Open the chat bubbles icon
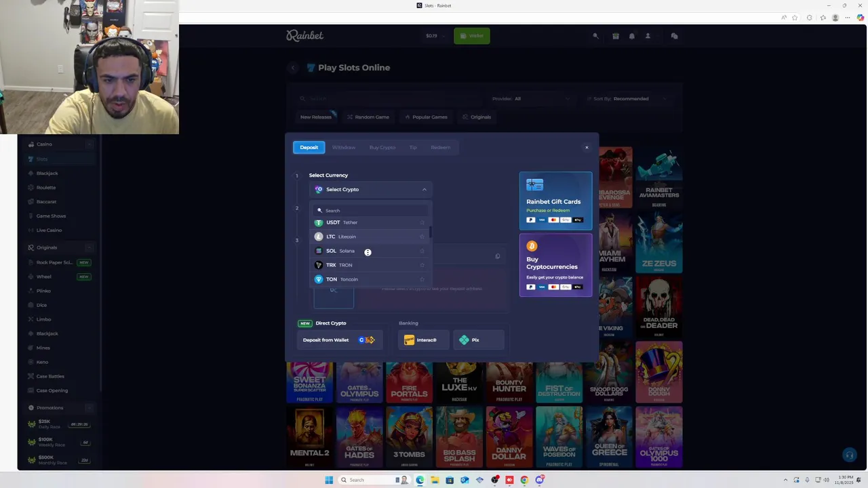 pyautogui.click(x=674, y=36)
